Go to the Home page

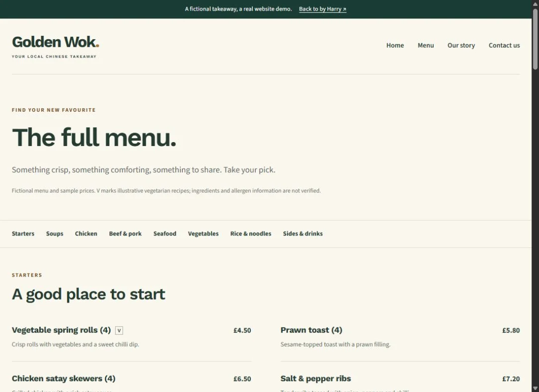click(395, 45)
